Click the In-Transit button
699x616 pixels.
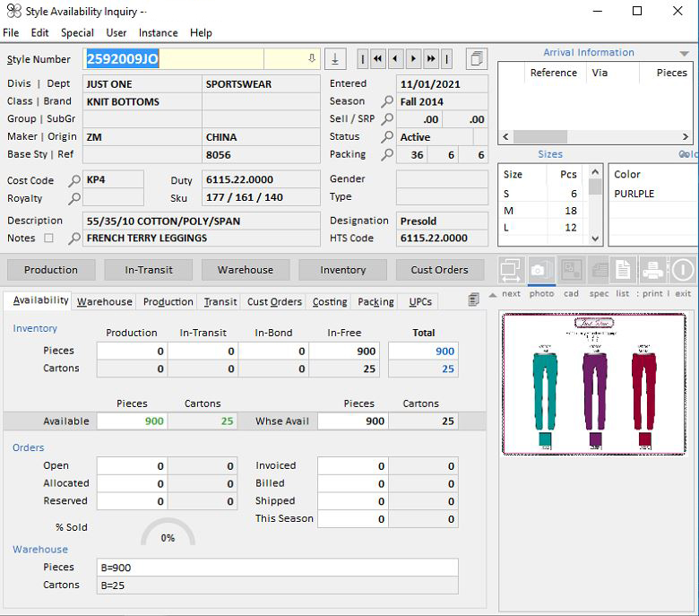click(x=148, y=270)
